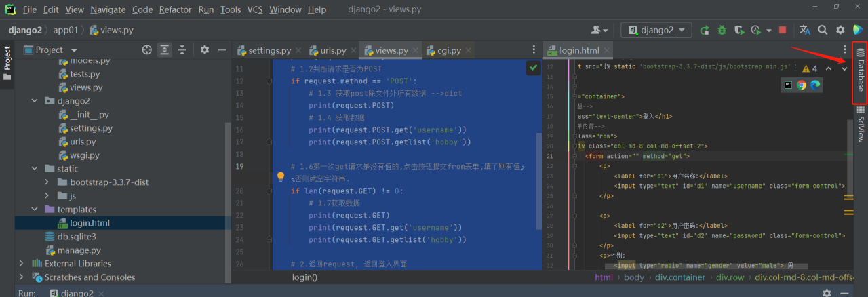Run with coverage shield icon
Viewport: 868px width, 297px height.
(x=738, y=30)
